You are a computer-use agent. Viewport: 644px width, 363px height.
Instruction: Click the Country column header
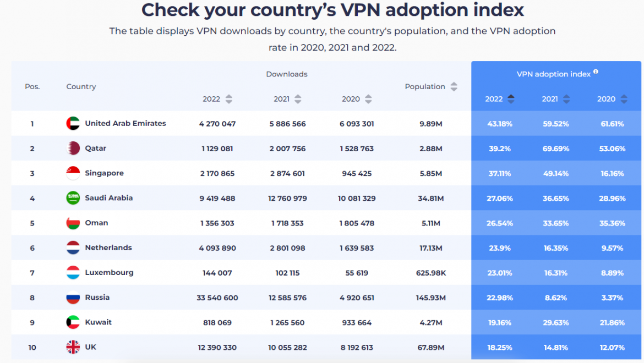pyautogui.click(x=81, y=86)
